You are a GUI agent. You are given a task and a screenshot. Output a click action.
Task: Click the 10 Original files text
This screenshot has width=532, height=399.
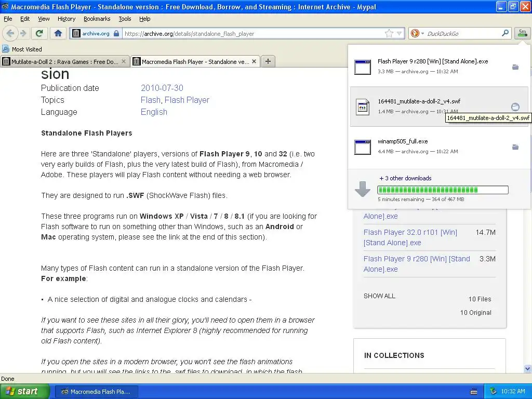click(x=476, y=312)
